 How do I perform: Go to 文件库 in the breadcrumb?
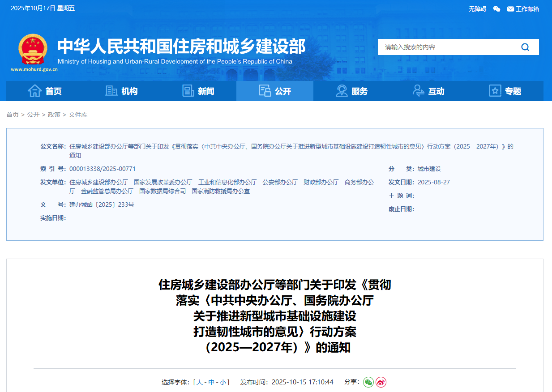click(x=78, y=115)
